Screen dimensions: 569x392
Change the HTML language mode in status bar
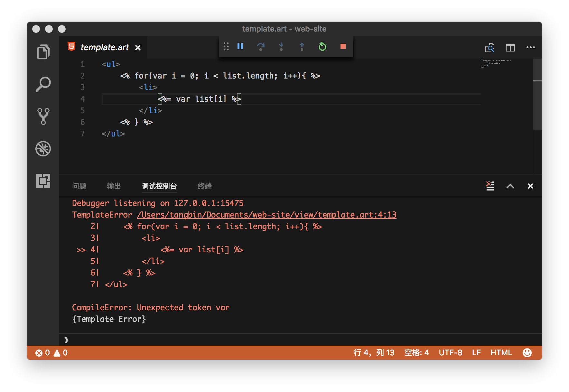point(501,353)
